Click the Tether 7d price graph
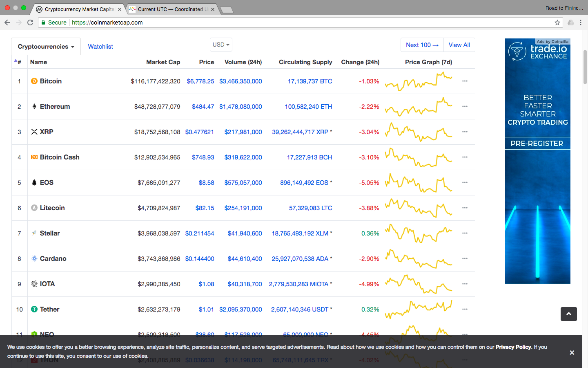The width and height of the screenshot is (588, 368). (419, 309)
